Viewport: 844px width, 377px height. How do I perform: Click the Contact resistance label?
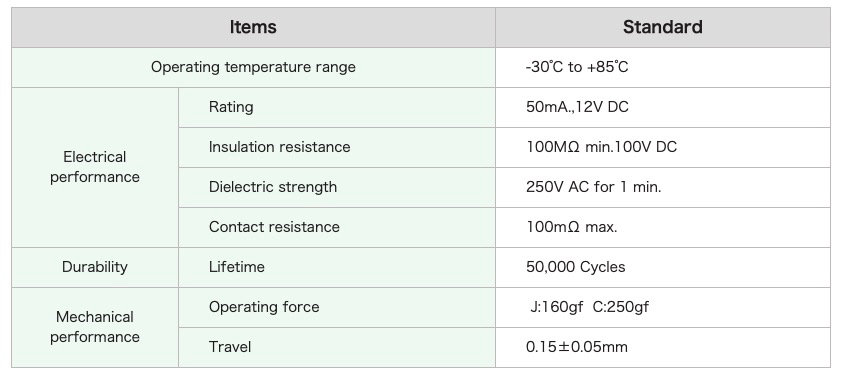click(274, 227)
